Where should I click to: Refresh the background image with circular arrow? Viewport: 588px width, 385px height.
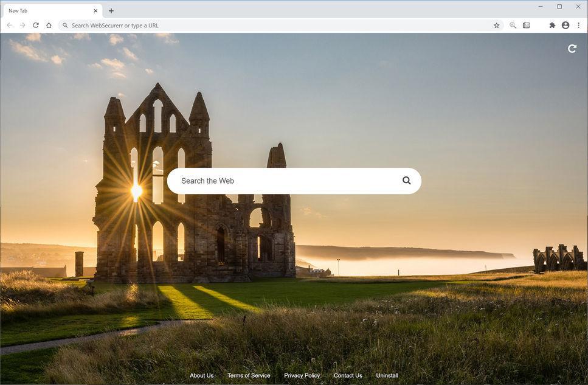(x=572, y=49)
